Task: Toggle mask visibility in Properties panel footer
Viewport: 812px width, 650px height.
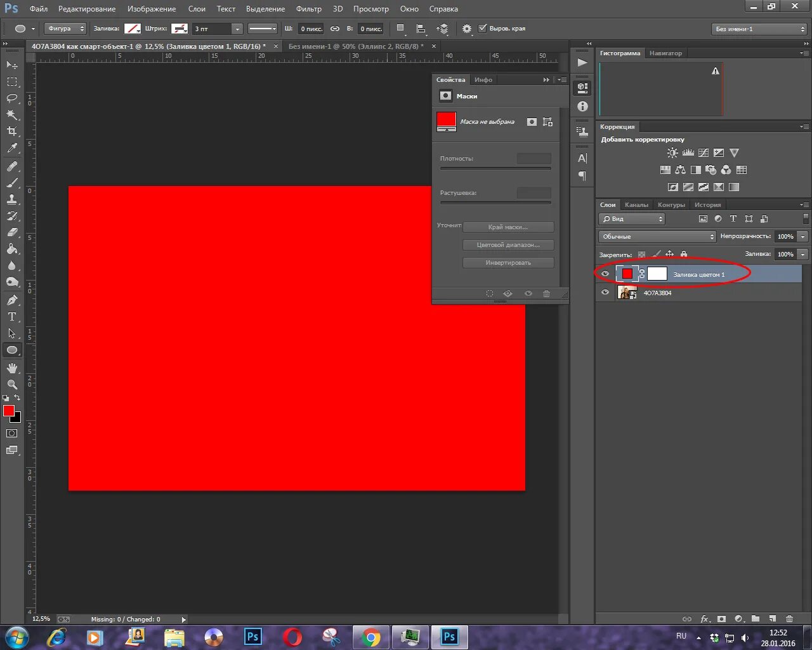Action: pyautogui.click(x=528, y=293)
